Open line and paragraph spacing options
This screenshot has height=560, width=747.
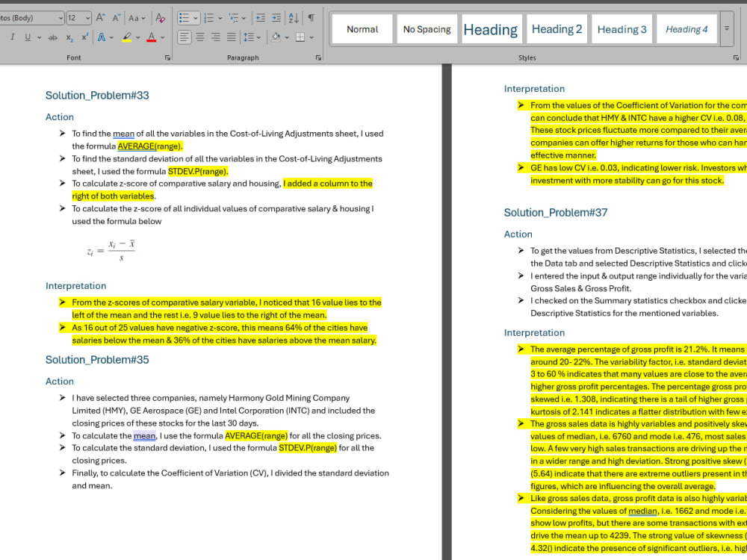click(x=252, y=37)
